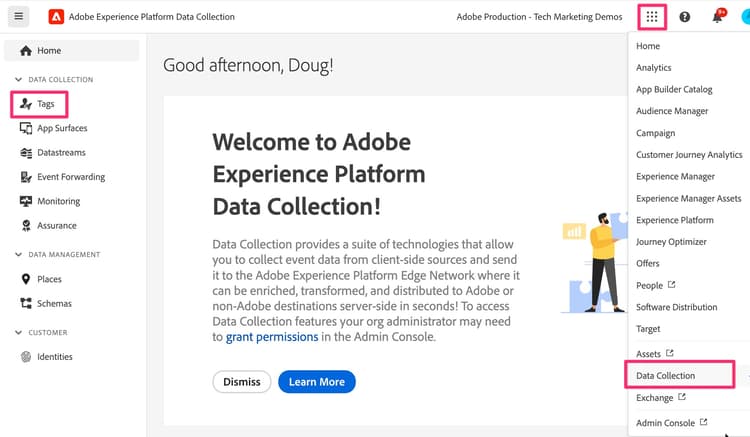View notifications bell
The image size is (750, 437).
717,17
